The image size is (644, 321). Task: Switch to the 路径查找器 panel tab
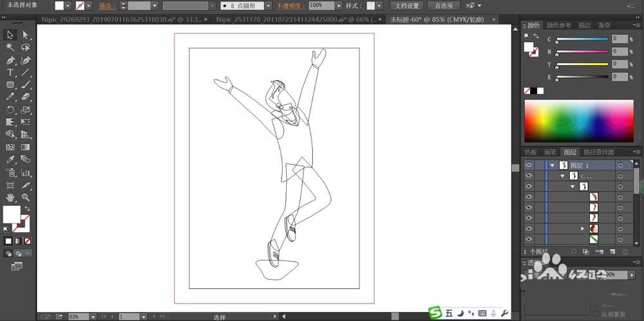click(598, 152)
